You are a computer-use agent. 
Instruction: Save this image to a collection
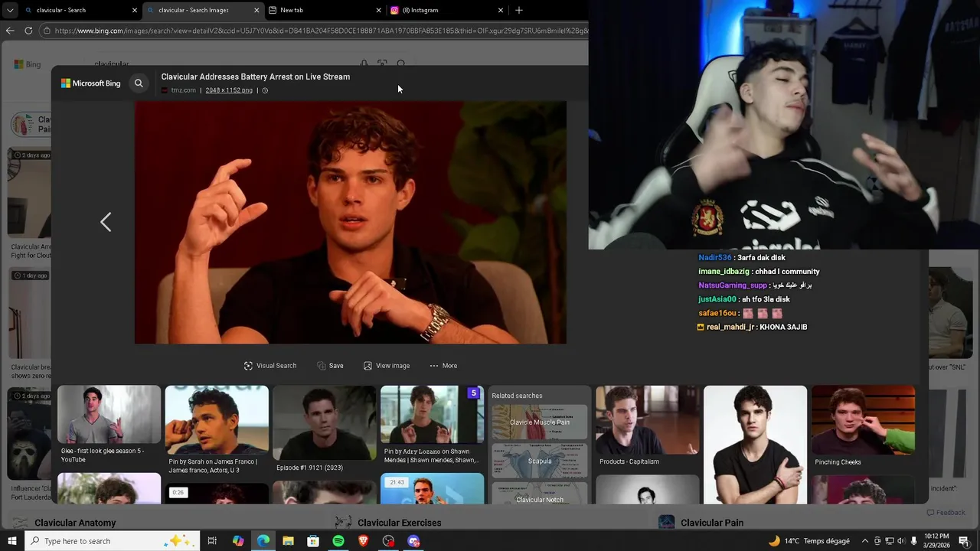(331, 366)
